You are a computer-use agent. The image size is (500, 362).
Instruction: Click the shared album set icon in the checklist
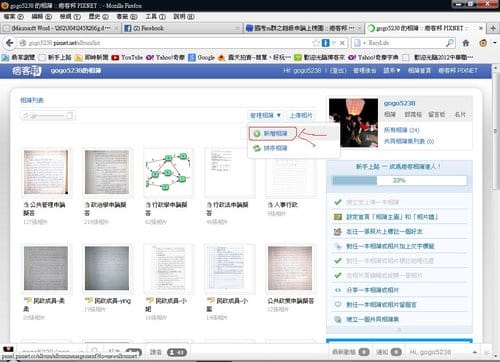(338, 319)
